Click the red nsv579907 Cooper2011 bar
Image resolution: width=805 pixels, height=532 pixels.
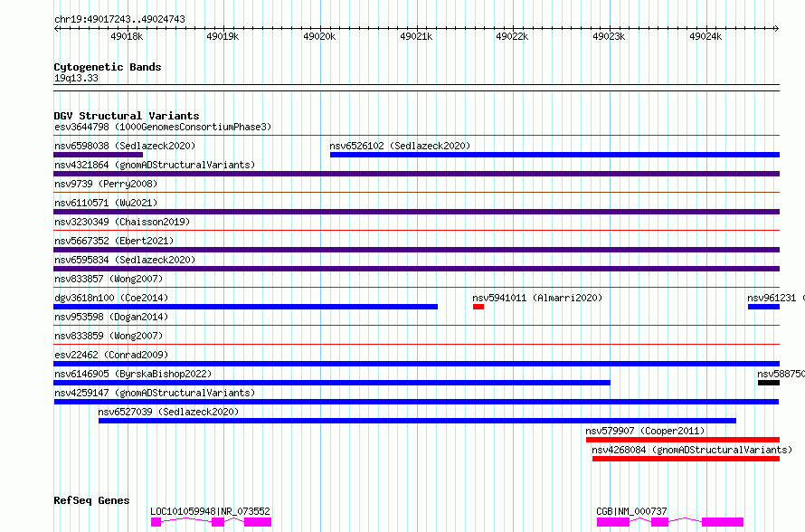(683, 440)
